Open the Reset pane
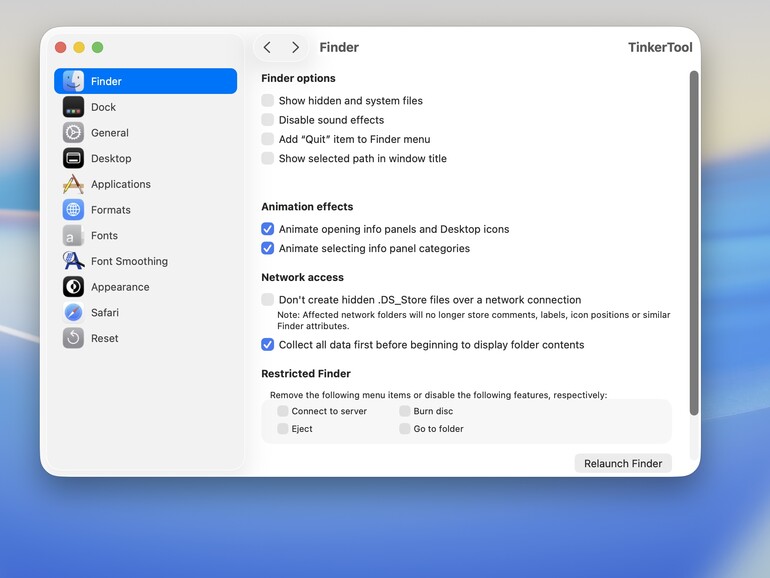The width and height of the screenshot is (770, 578). coord(145,338)
